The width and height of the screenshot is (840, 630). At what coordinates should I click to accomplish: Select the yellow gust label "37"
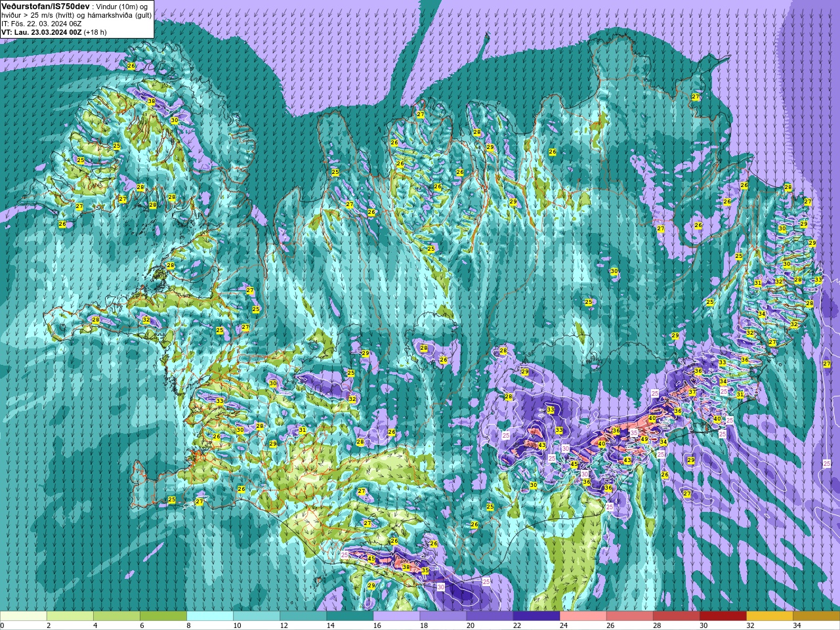coord(692,392)
